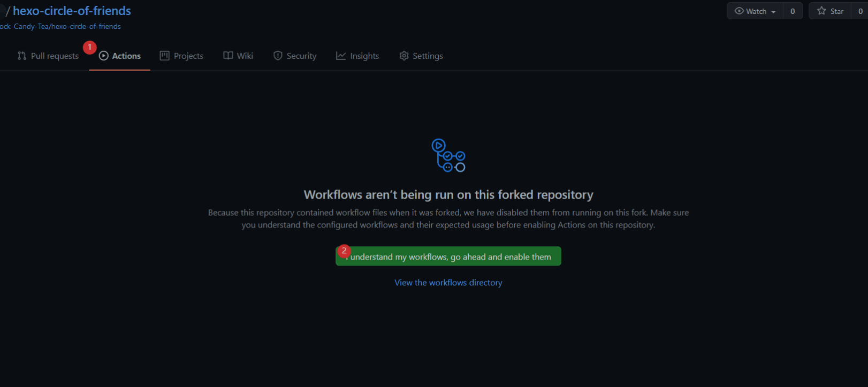The height and width of the screenshot is (387, 868).
Task: Click the Security shield icon
Action: [278, 56]
